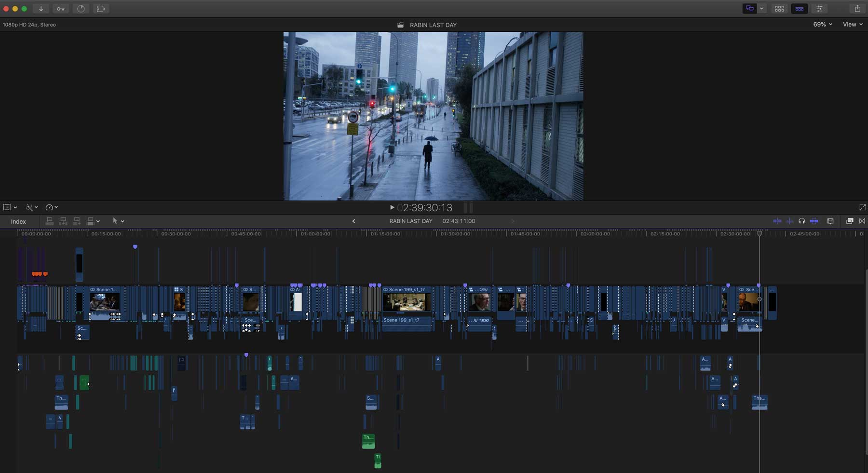Enter full-screen viewer with diagonal arrows
This screenshot has width=868, height=473.
pos(862,207)
